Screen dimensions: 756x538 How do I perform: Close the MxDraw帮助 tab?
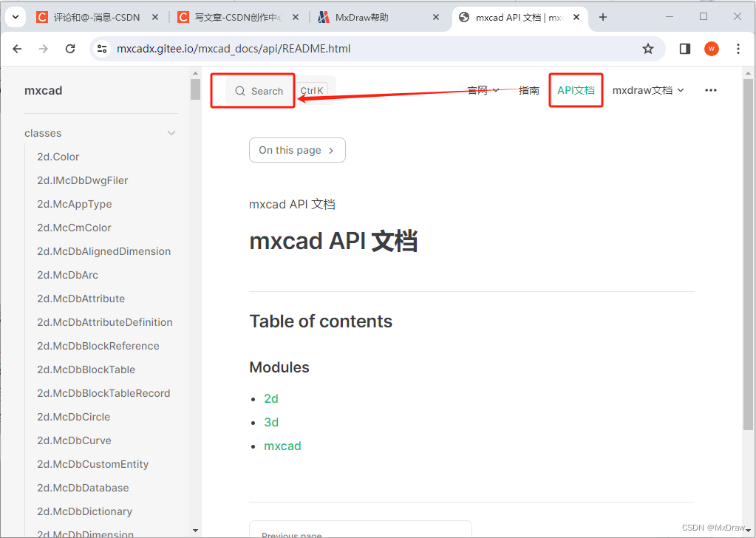click(436, 17)
